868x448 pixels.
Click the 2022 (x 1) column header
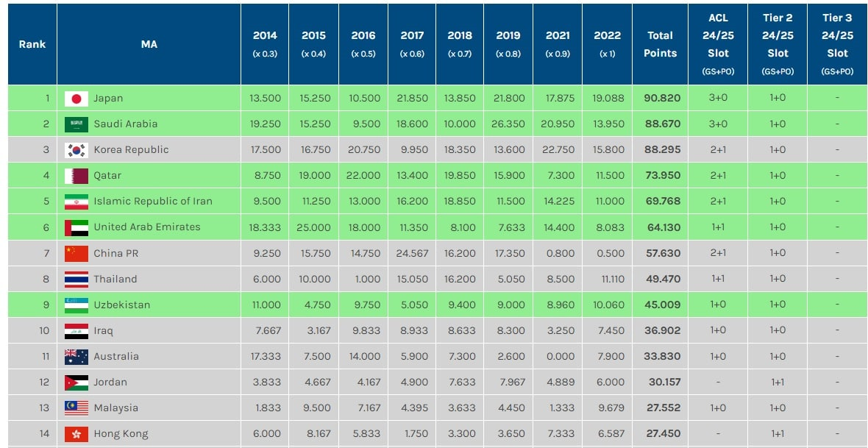(x=608, y=44)
